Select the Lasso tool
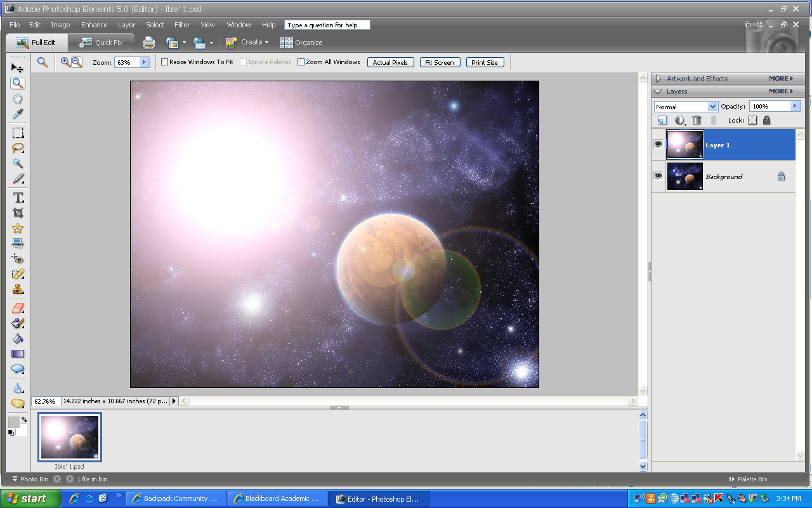 (18, 148)
